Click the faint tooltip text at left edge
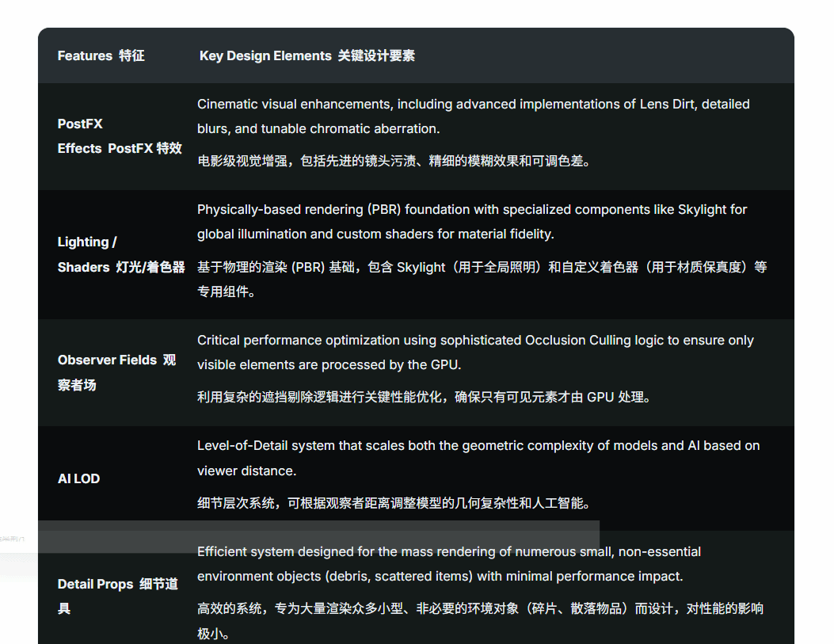The image size is (834, 644). click(11, 537)
